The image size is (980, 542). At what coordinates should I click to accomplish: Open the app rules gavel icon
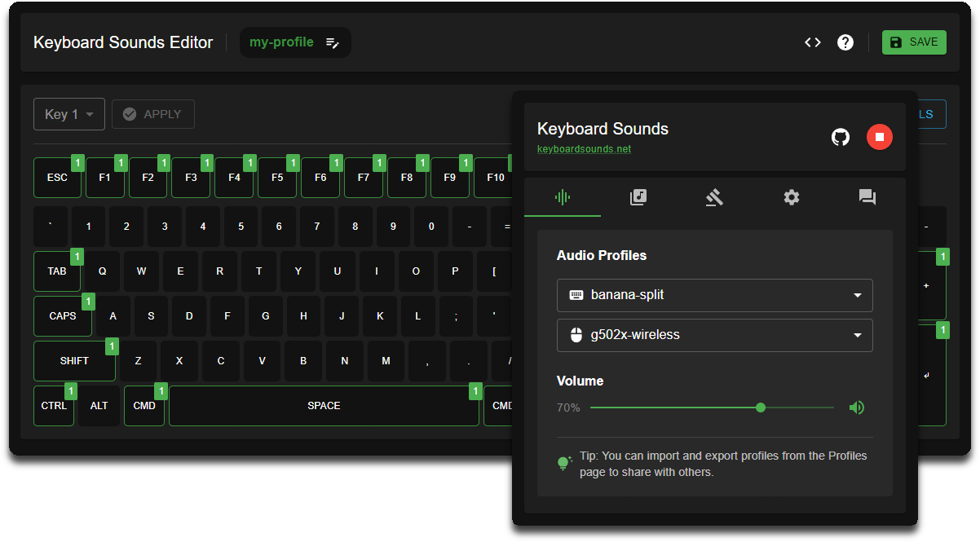714,197
